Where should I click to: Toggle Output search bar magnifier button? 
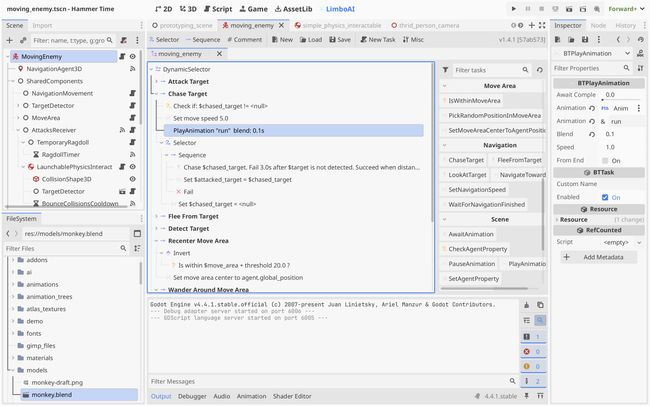point(540,320)
